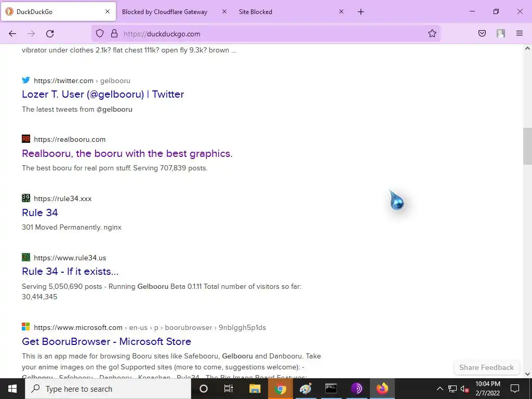Open the Command Prompt taskbar icon
The width and height of the screenshot is (532, 399).
[x=331, y=389]
